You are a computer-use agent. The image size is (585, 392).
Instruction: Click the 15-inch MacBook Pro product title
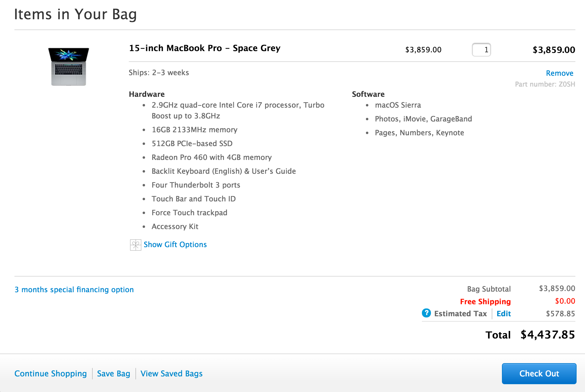coord(205,48)
